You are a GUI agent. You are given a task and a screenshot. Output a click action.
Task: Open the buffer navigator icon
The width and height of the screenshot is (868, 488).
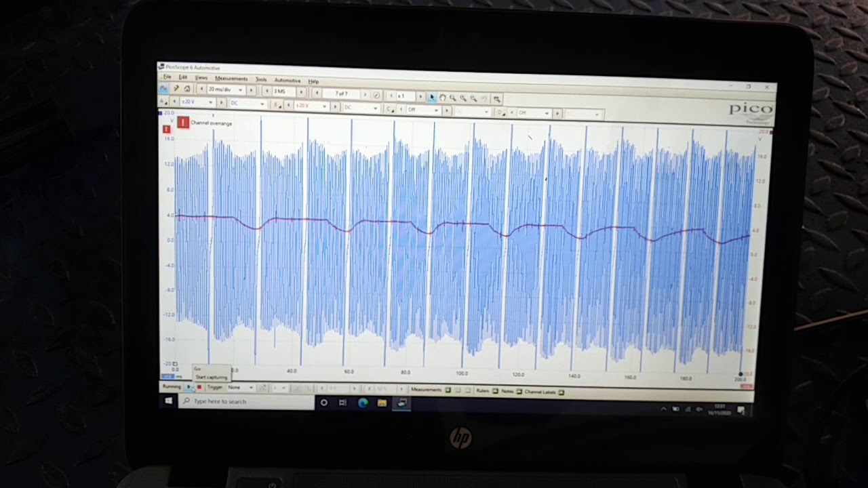point(376,94)
